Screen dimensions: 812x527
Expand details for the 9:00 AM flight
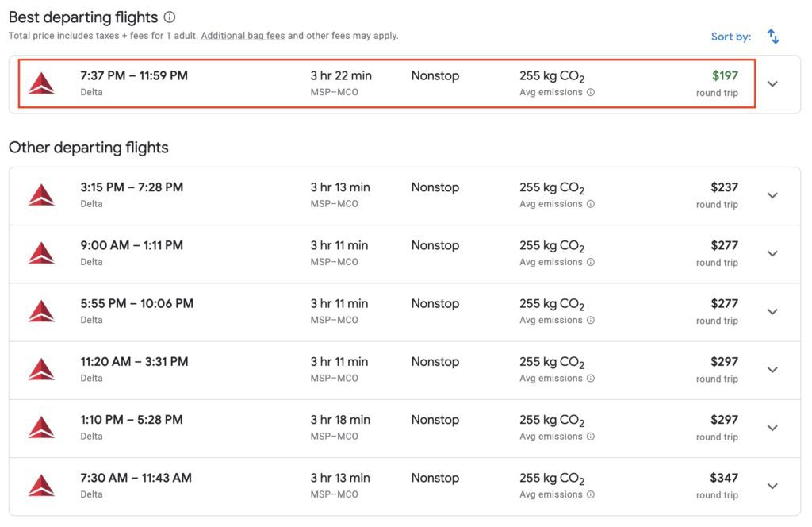(772, 253)
